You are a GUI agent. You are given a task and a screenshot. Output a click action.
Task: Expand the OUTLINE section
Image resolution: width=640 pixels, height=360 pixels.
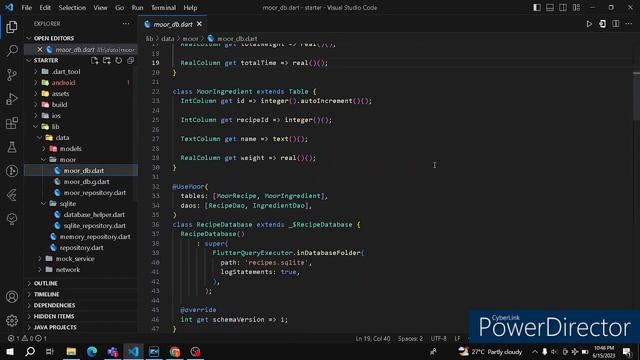[x=80, y=283]
